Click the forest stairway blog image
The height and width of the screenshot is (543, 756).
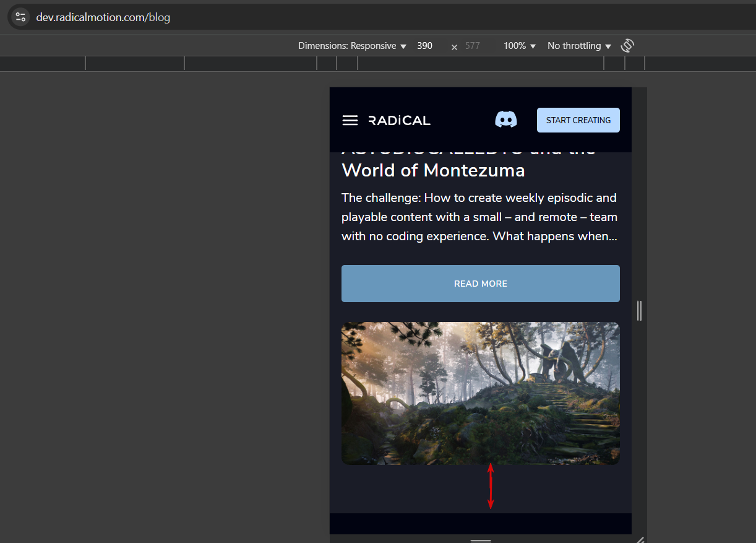[481, 393]
